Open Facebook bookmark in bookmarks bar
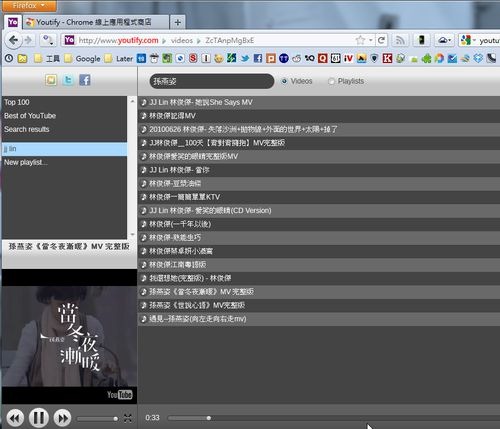 pos(258,59)
